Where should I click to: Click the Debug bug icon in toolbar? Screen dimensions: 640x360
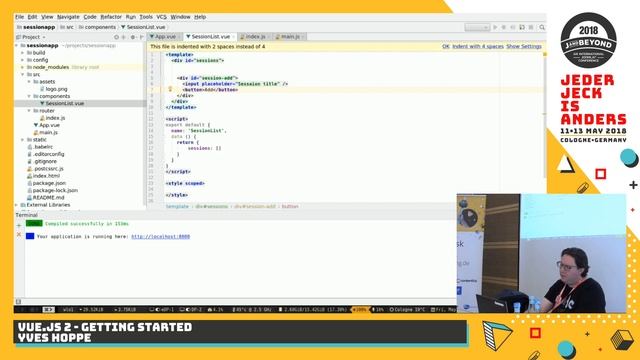pyautogui.click(x=504, y=27)
